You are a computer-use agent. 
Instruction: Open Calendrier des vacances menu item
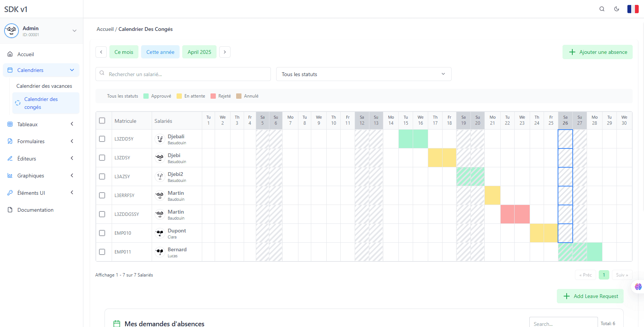44,86
